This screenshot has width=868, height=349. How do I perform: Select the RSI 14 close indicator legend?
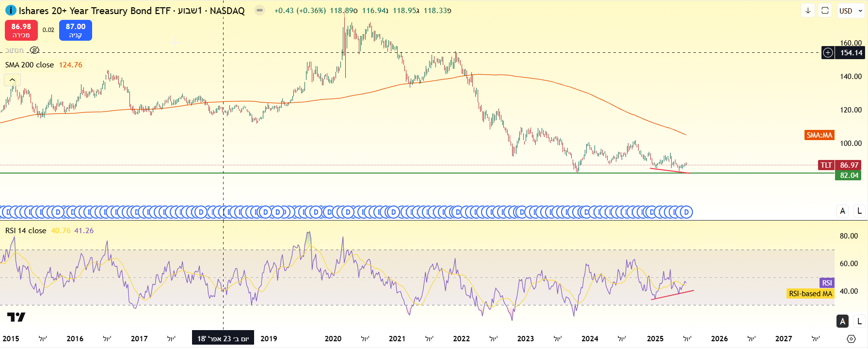coord(26,231)
